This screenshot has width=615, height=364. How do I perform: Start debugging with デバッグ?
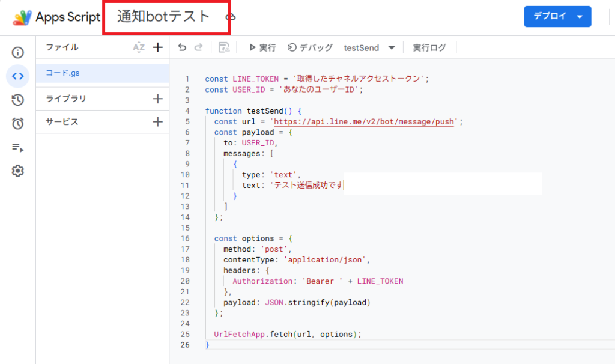pyautogui.click(x=310, y=48)
